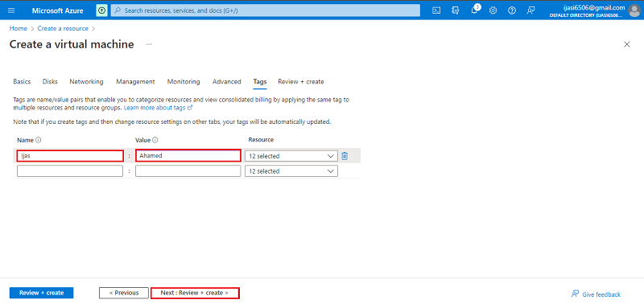Click the empty Value field in second row
The image size is (644, 308).
pos(188,171)
